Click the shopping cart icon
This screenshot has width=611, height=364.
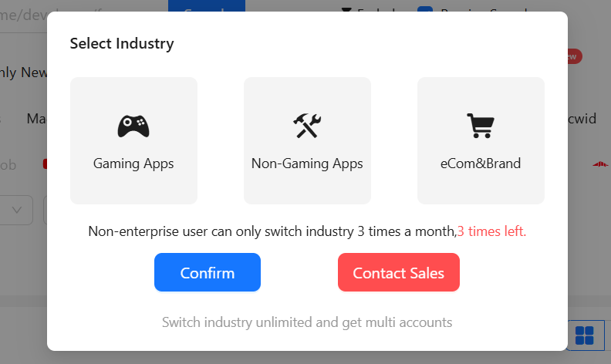click(480, 126)
